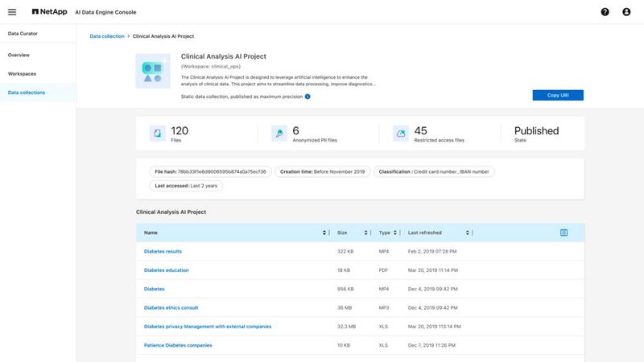This screenshot has height=362, width=644.
Task: Go to Data collections in sidebar
Action: pos(27,93)
